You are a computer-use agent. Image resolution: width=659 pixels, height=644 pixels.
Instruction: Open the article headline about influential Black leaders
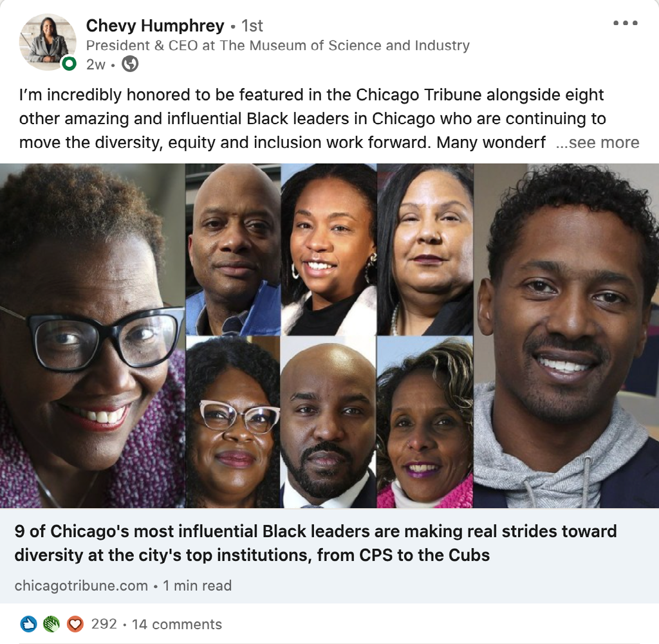[x=315, y=543]
